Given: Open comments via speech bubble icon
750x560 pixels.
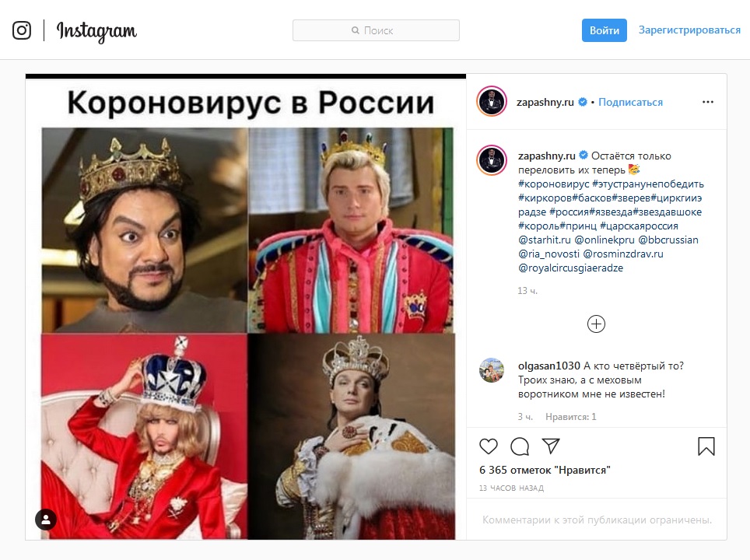Looking at the screenshot, I should [520, 446].
